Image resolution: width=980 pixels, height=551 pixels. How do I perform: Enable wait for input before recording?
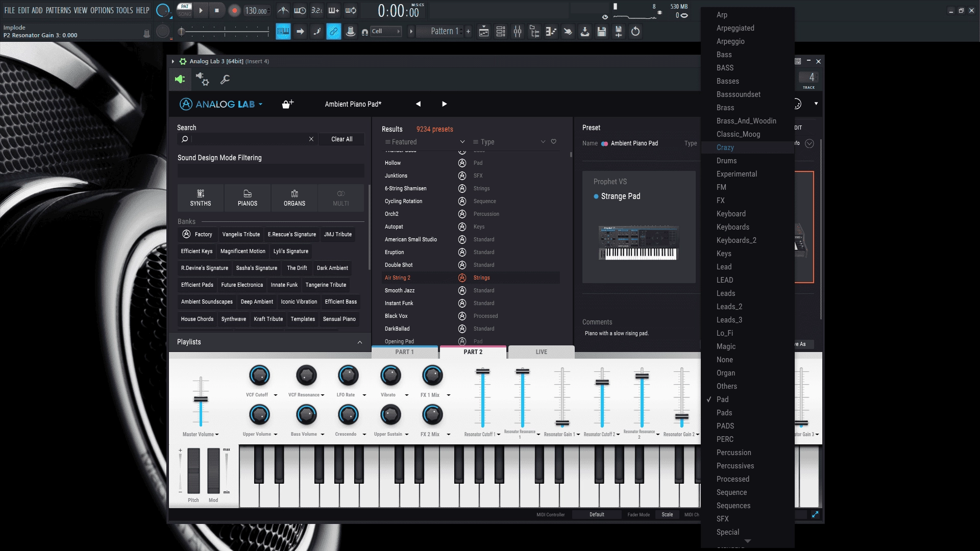(300, 10)
